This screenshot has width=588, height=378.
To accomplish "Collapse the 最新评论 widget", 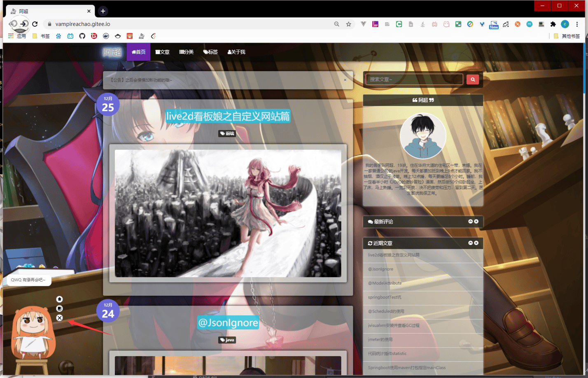I will coord(470,222).
